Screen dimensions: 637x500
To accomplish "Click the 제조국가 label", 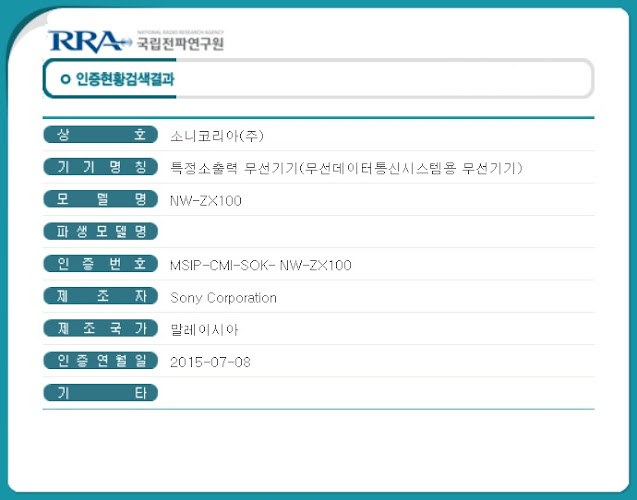I will point(100,328).
